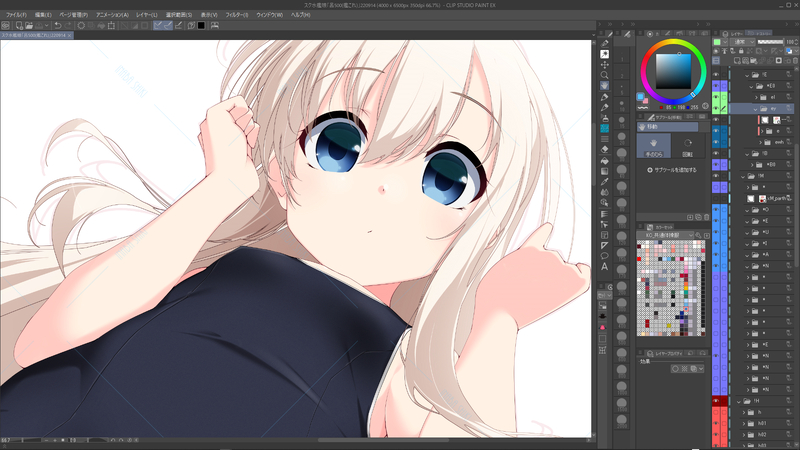Image resolution: width=800 pixels, height=450 pixels.
Task: Open the color set name dropdown
Action: [x=665, y=235]
